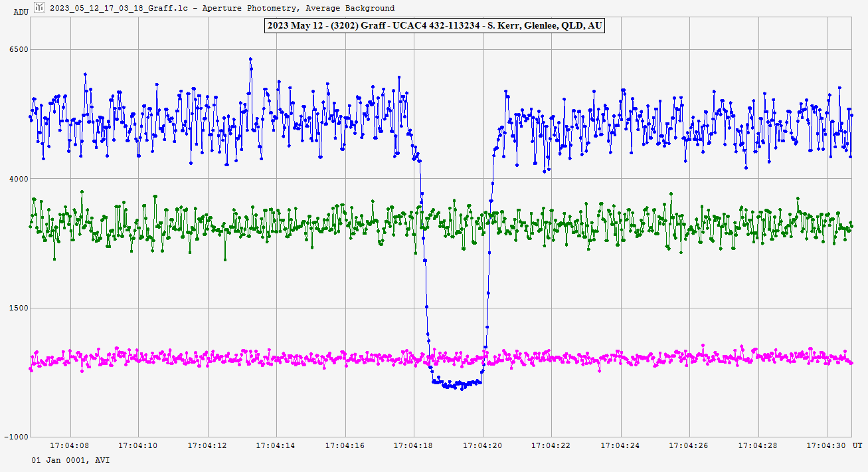Screen dimensions: 868x472
Task: Click the -1000 y-axis value
Action: click(x=17, y=437)
